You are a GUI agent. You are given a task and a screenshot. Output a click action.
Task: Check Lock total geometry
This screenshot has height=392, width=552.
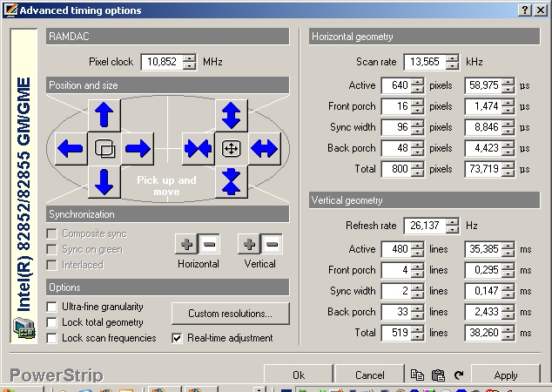click(51, 322)
